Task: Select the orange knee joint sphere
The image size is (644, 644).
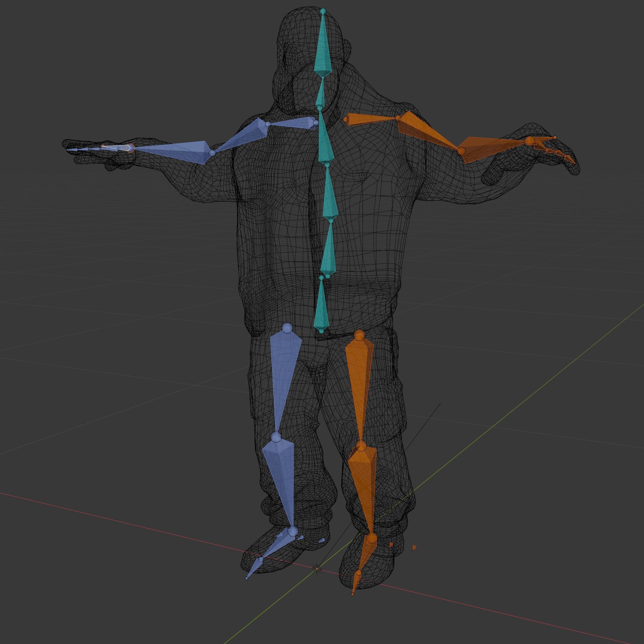Action: 361,445
